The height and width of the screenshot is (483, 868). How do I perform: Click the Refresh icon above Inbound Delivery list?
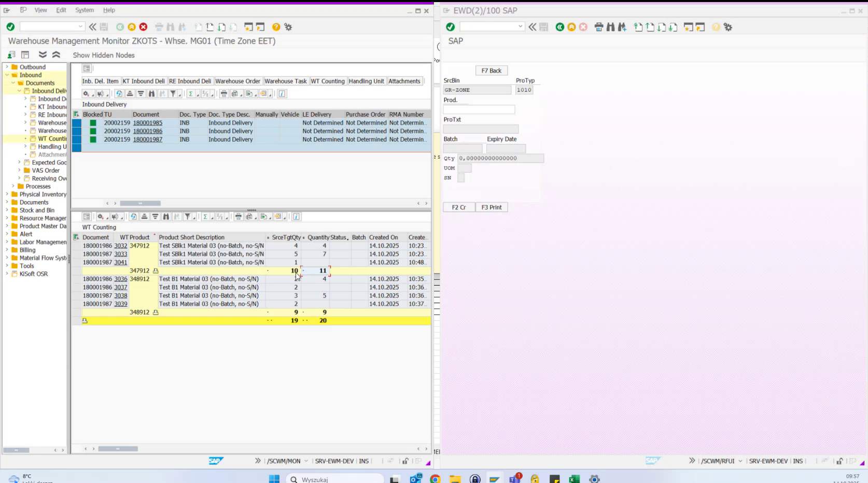[x=119, y=94]
